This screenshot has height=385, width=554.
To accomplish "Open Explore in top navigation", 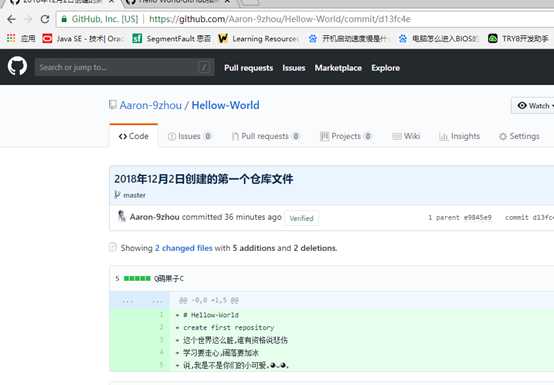I will tap(385, 68).
